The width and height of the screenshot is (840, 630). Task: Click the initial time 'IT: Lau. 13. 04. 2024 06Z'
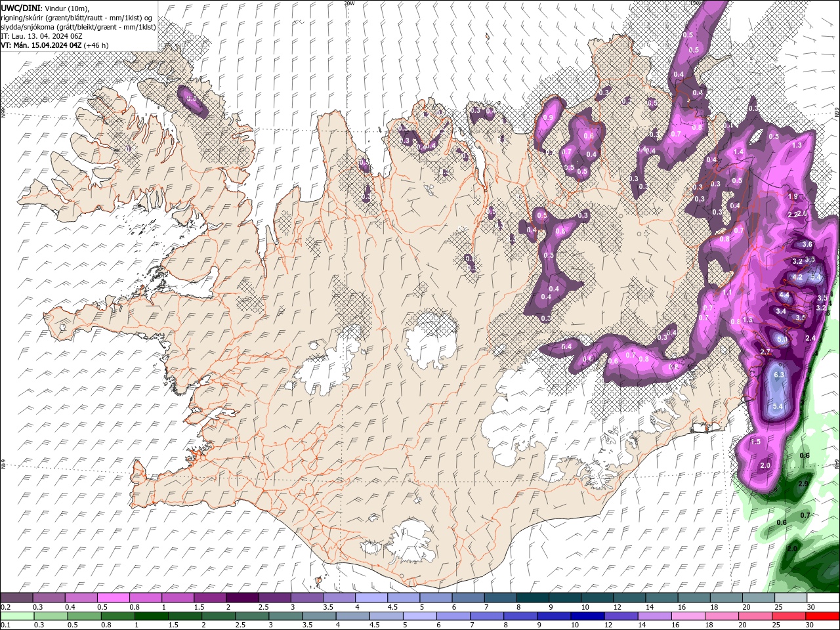[41, 36]
